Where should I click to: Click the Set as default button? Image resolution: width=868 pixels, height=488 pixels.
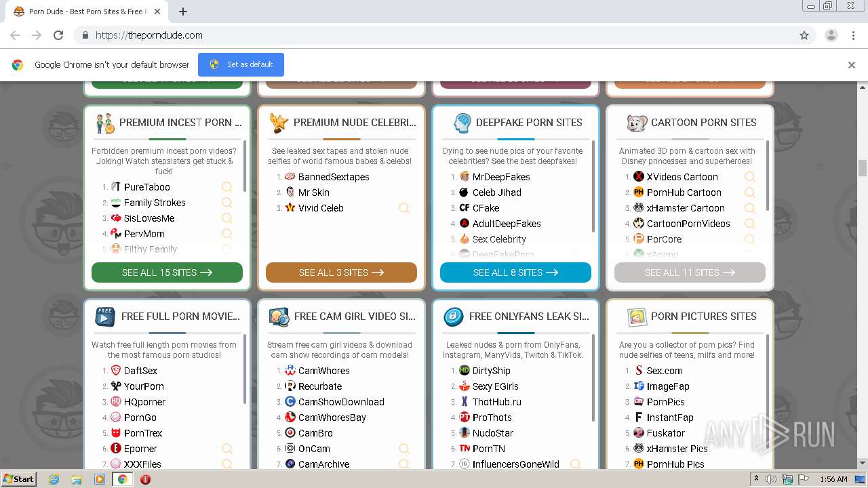(x=241, y=64)
